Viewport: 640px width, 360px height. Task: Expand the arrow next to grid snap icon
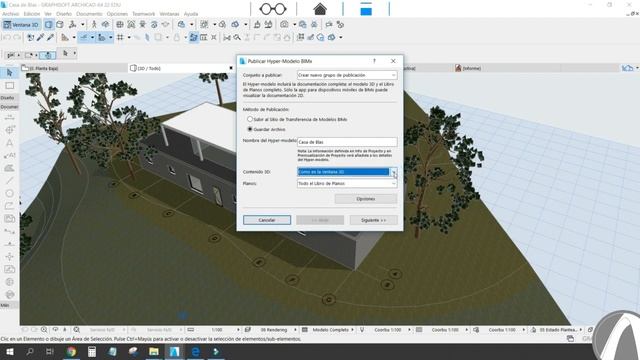click(x=129, y=38)
